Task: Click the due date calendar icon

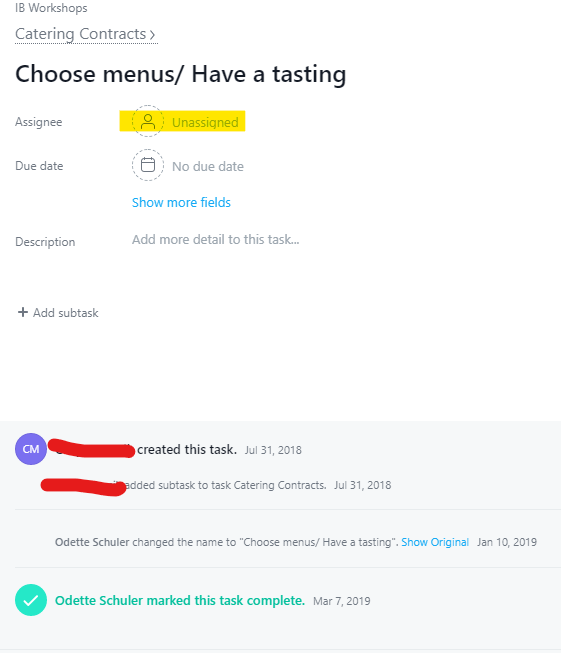Action: pyautogui.click(x=148, y=165)
